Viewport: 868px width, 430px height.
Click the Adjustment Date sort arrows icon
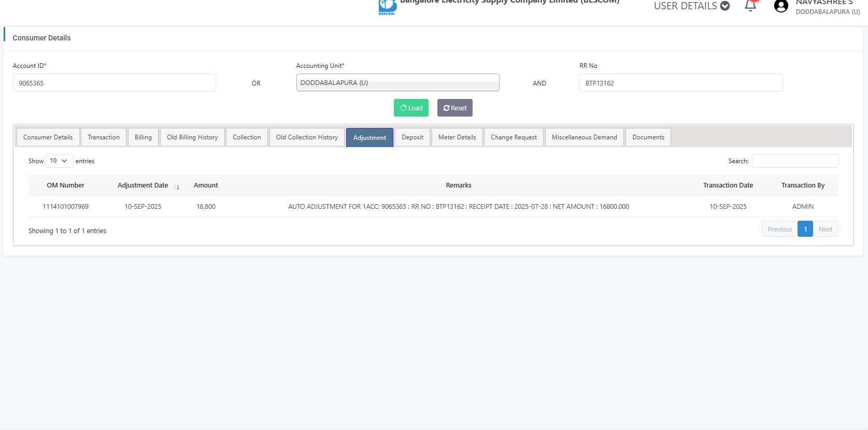tap(177, 187)
